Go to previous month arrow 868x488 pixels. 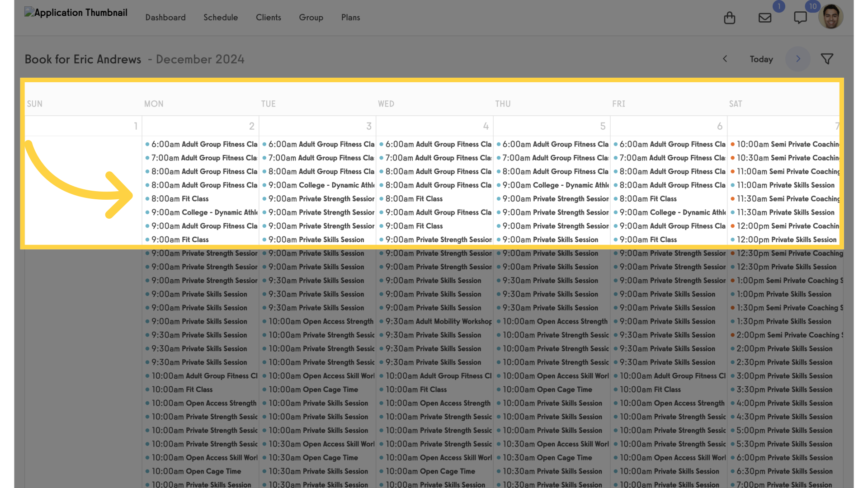pos(725,59)
